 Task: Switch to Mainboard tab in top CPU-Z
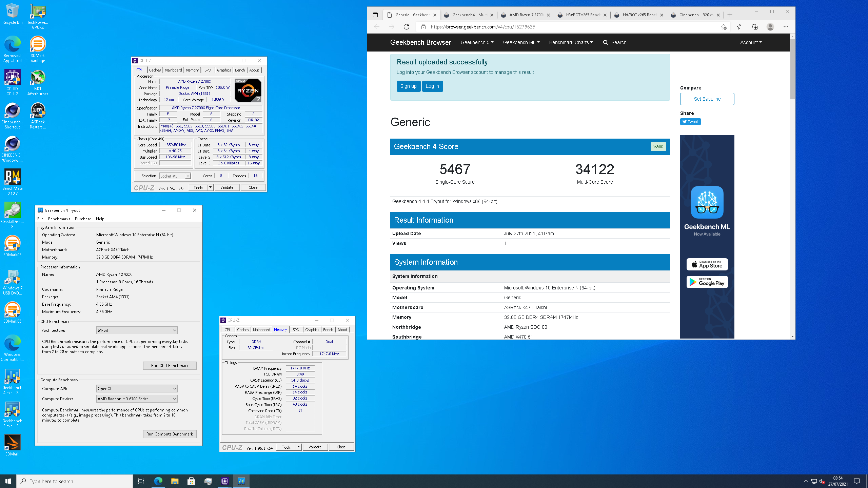(x=173, y=70)
